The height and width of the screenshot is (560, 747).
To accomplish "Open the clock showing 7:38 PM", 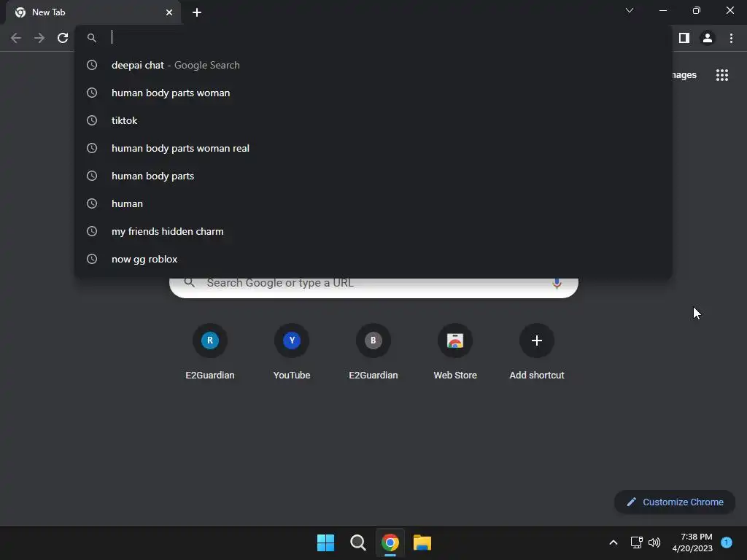I will 693,542.
